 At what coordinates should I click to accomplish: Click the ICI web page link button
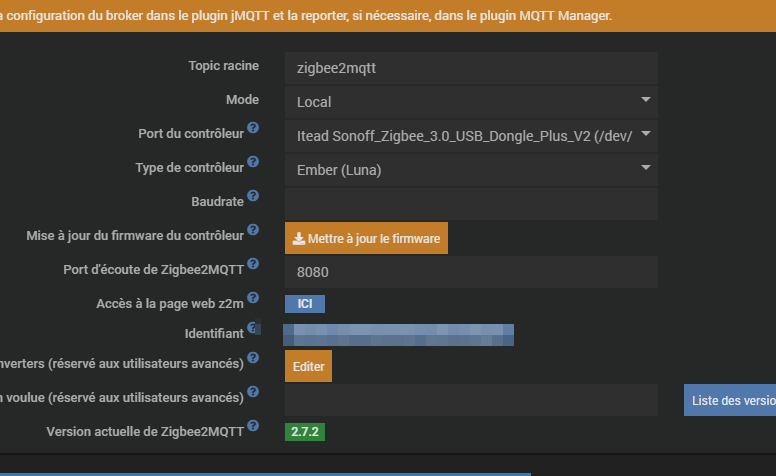click(305, 303)
